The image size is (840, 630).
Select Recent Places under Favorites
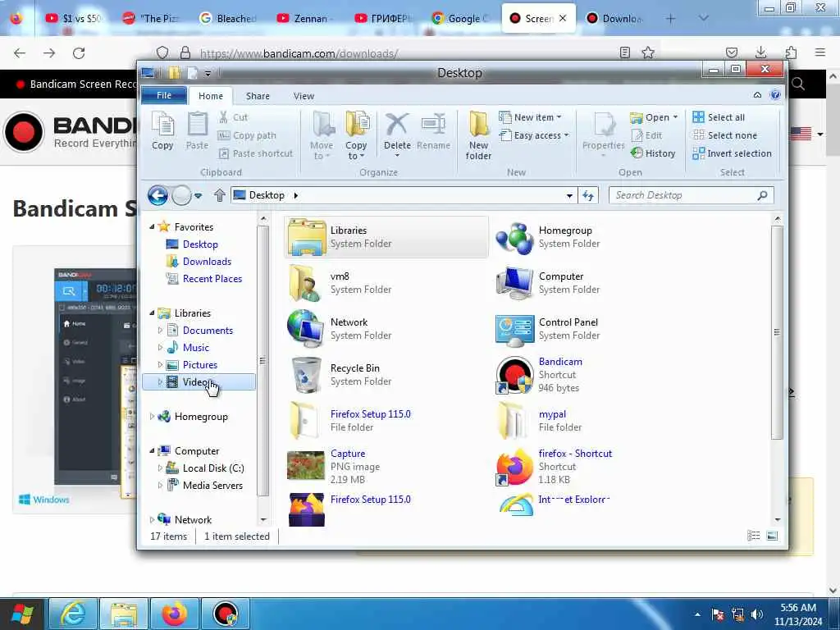click(212, 279)
